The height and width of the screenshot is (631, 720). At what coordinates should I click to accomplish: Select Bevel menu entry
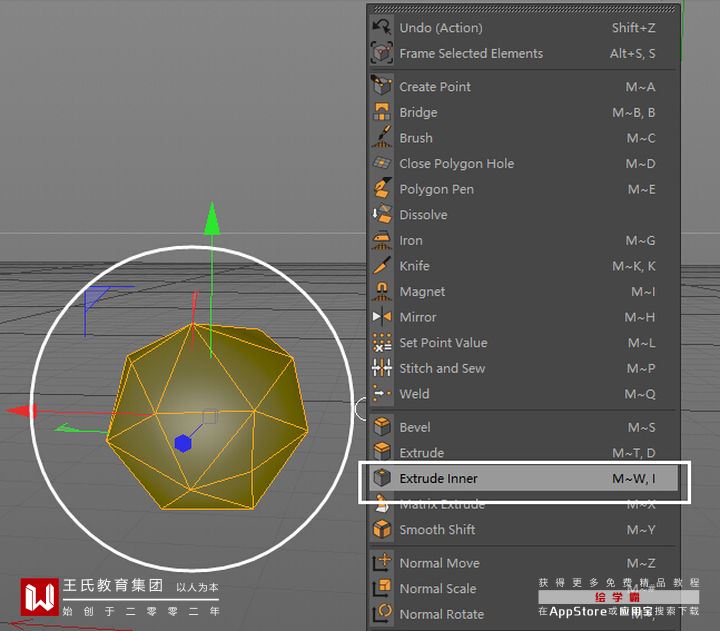point(523,427)
